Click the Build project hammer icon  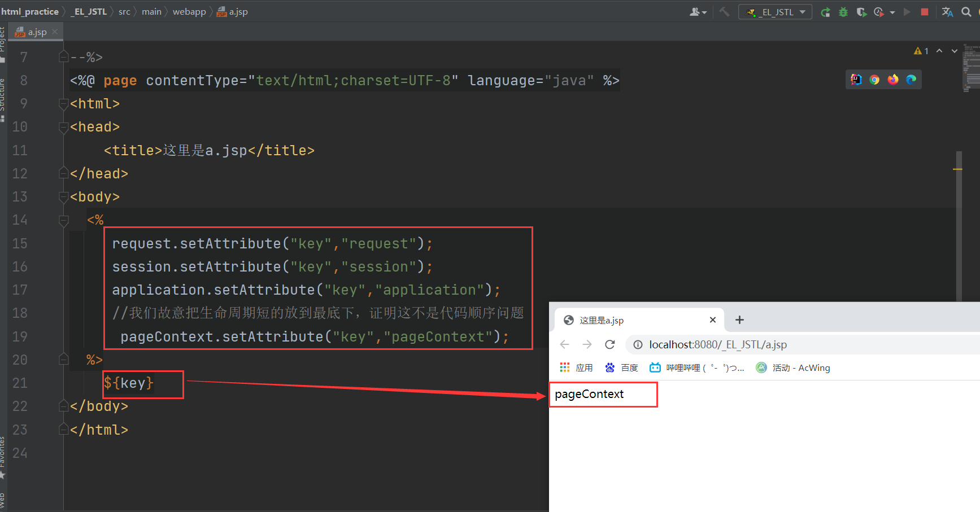click(724, 12)
